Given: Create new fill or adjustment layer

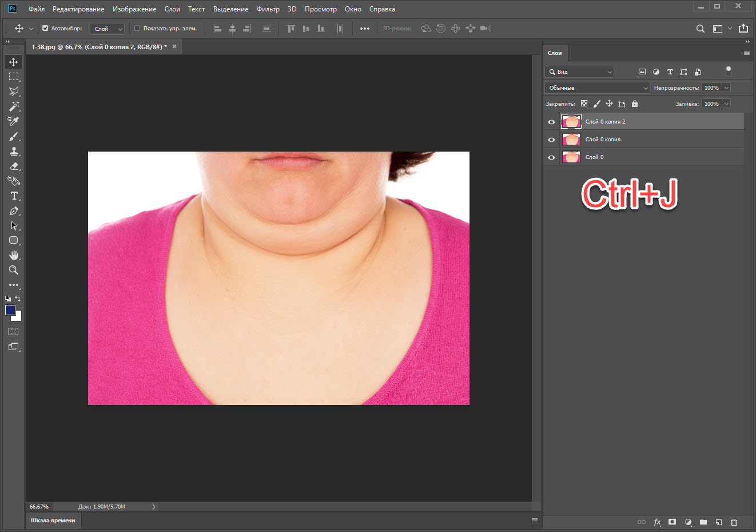Looking at the screenshot, I should [x=688, y=522].
